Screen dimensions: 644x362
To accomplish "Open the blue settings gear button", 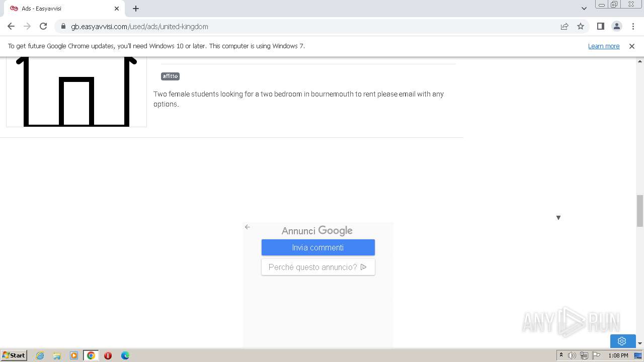I will point(622,341).
